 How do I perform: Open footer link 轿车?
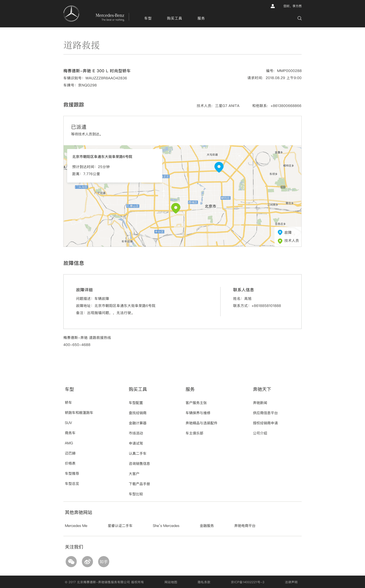coord(68,402)
